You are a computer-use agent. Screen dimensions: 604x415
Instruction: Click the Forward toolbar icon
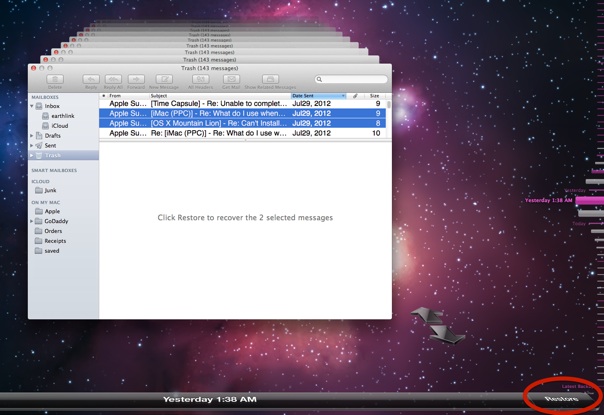click(136, 79)
